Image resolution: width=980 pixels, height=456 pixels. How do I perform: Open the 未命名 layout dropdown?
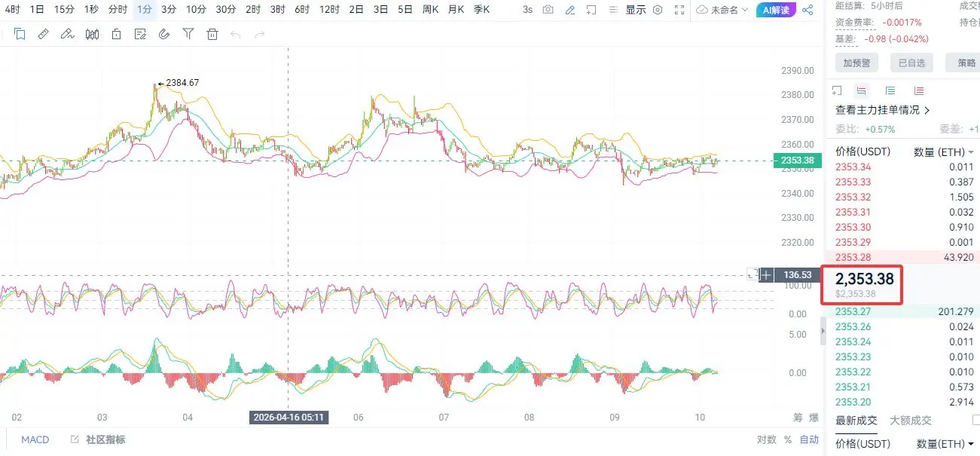pos(722,10)
